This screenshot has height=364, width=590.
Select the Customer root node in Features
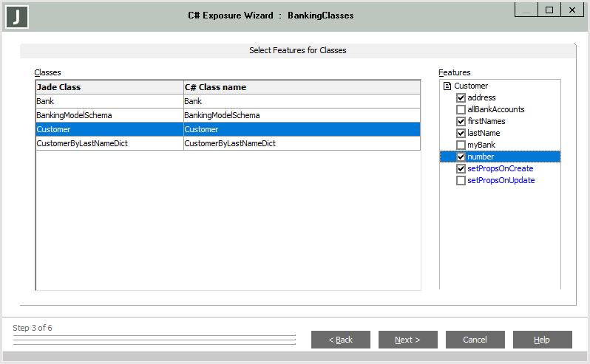pos(471,86)
